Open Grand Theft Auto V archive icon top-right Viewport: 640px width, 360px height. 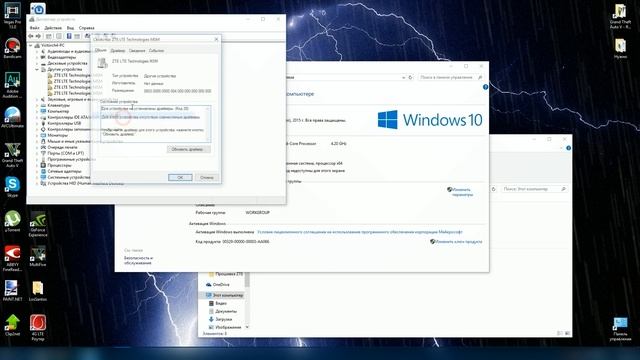click(620, 16)
